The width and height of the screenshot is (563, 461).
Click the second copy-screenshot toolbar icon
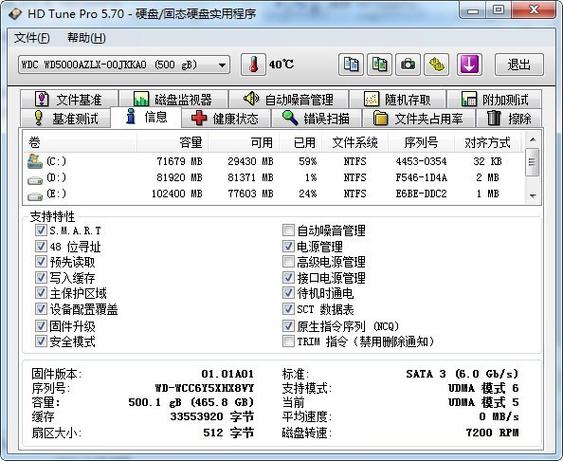click(x=380, y=65)
